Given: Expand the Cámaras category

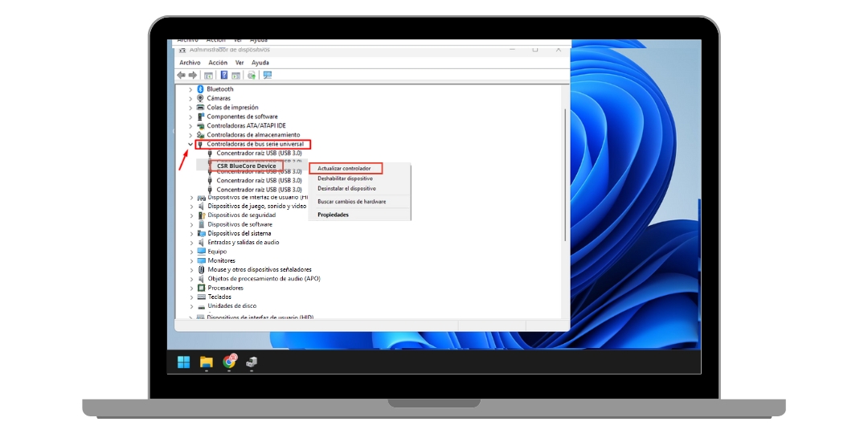Looking at the screenshot, I should click(x=190, y=98).
